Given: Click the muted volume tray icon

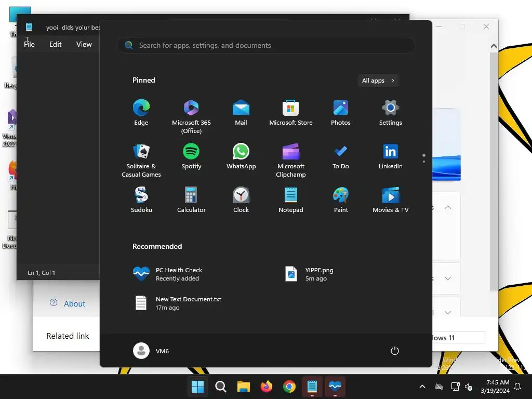Looking at the screenshot, I should click(x=469, y=387).
